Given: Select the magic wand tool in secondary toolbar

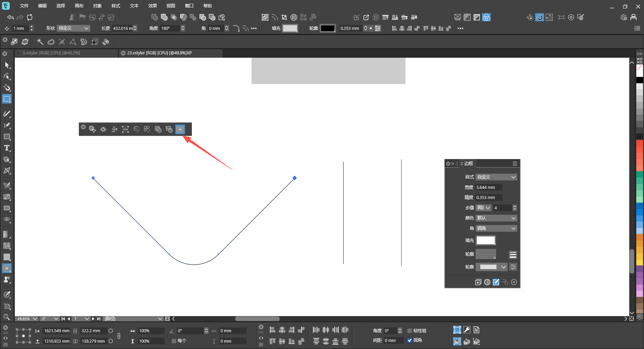Looking at the screenshot, I should (40, 42).
